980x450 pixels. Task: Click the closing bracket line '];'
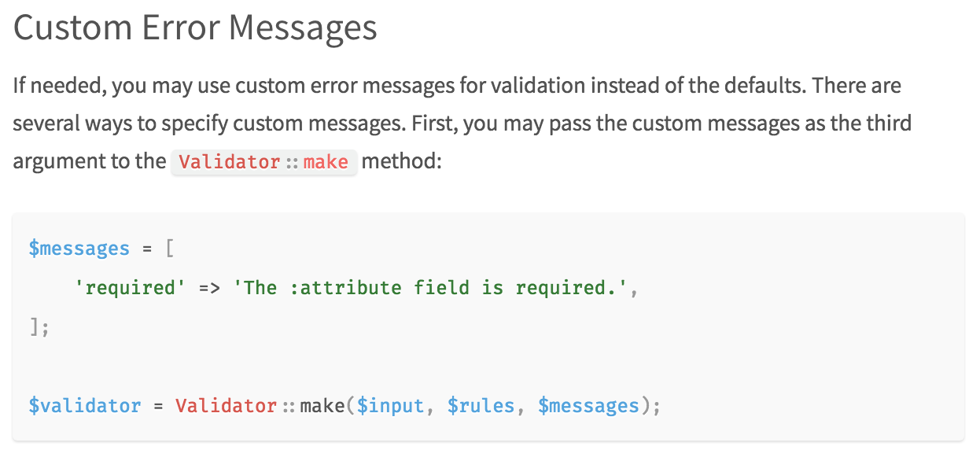[x=39, y=327]
